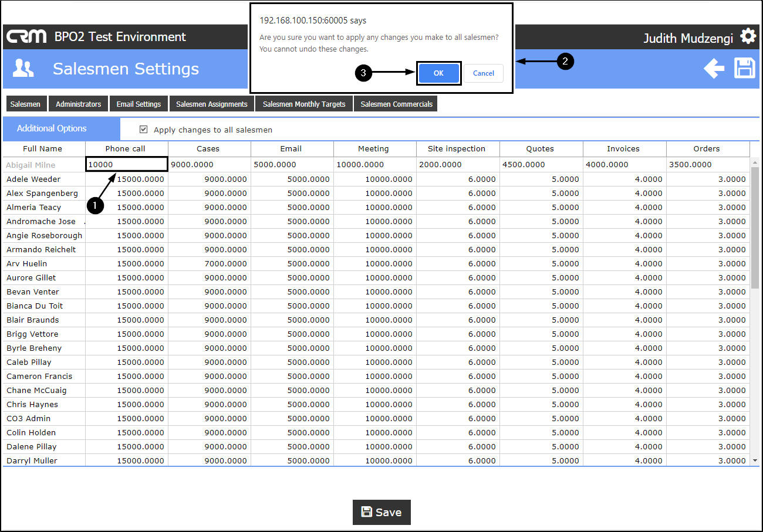This screenshot has width=763, height=532.
Task: Open the Email Settings tab
Action: coord(139,104)
